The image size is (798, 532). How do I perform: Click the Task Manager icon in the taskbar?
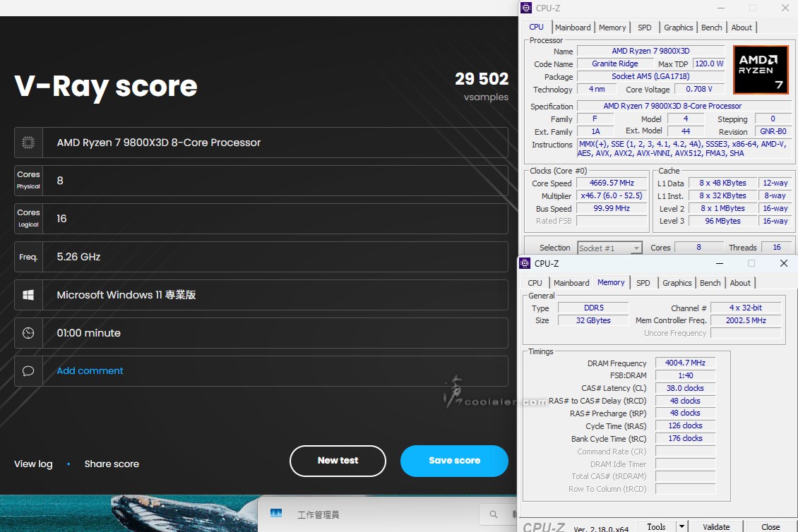pos(276,514)
